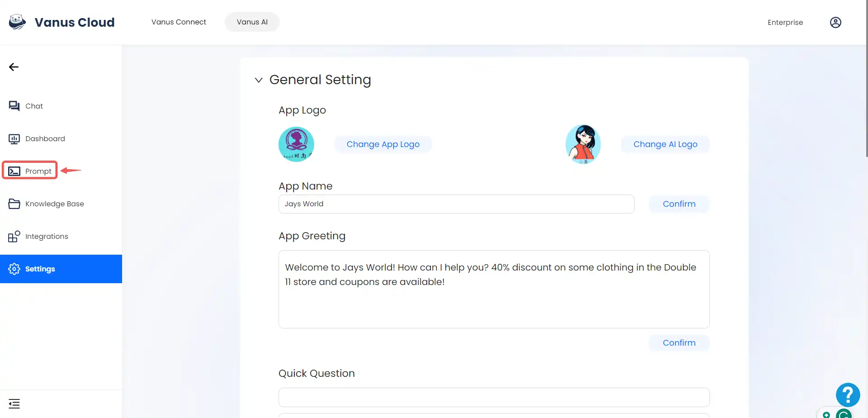Click the Change AI Logo button

click(x=665, y=144)
